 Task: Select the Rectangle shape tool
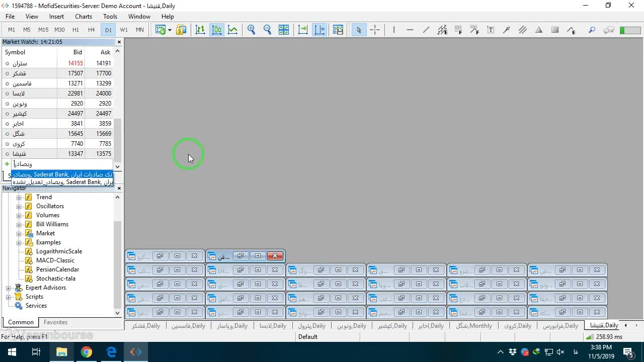555,30
